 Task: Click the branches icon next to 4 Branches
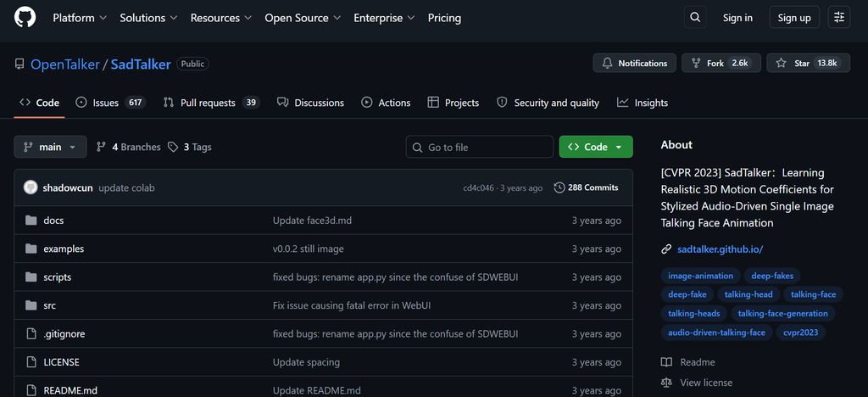102,147
